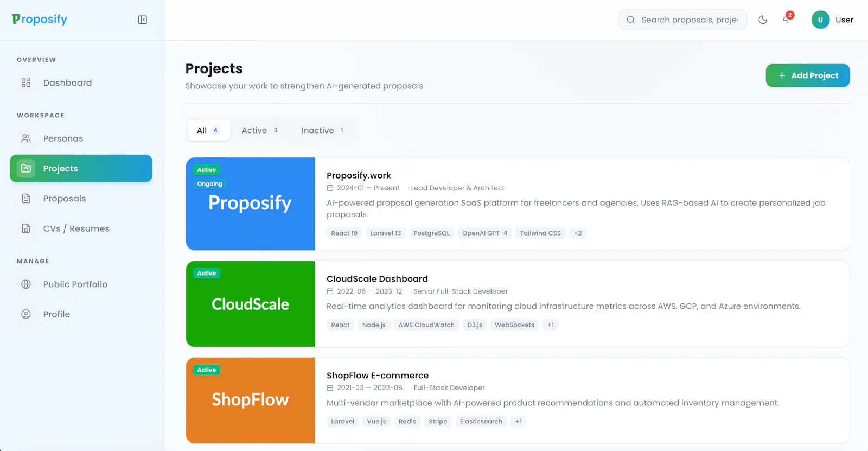The image size is (868, 451).
Task: Toggle dark mode with the moon icon
Action: click(763, 20)
